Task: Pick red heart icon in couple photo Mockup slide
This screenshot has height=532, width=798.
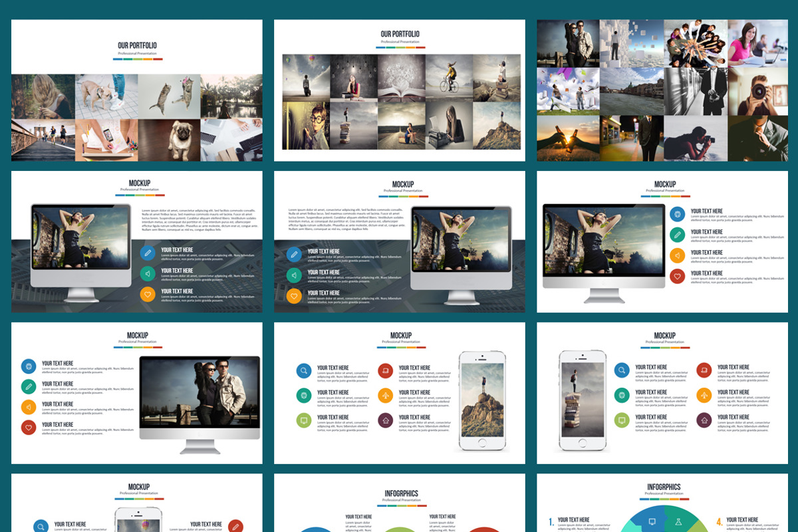Action: (29, 428)
